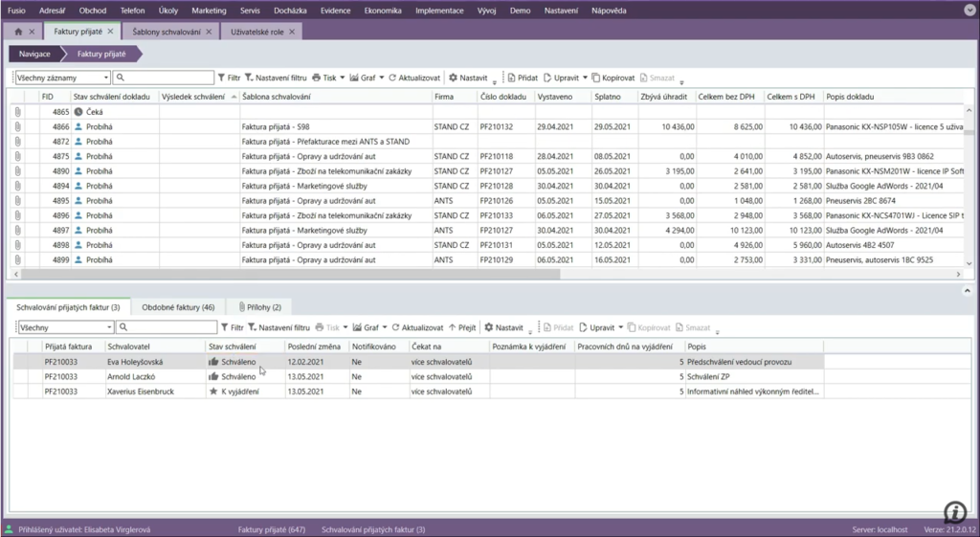
Task: Expand the Všechny záznamy dropdown
Action: pyautogui.click(x=105, y=78)
